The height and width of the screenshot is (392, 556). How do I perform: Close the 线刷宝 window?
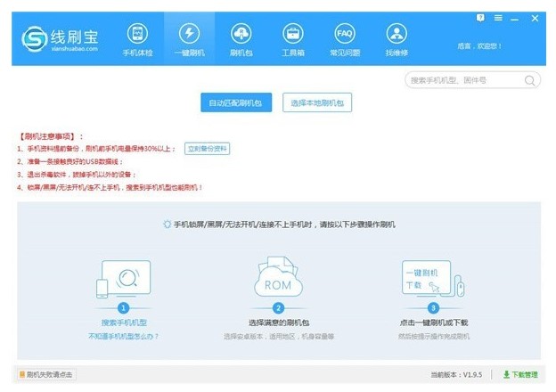[x=535, y=18]
